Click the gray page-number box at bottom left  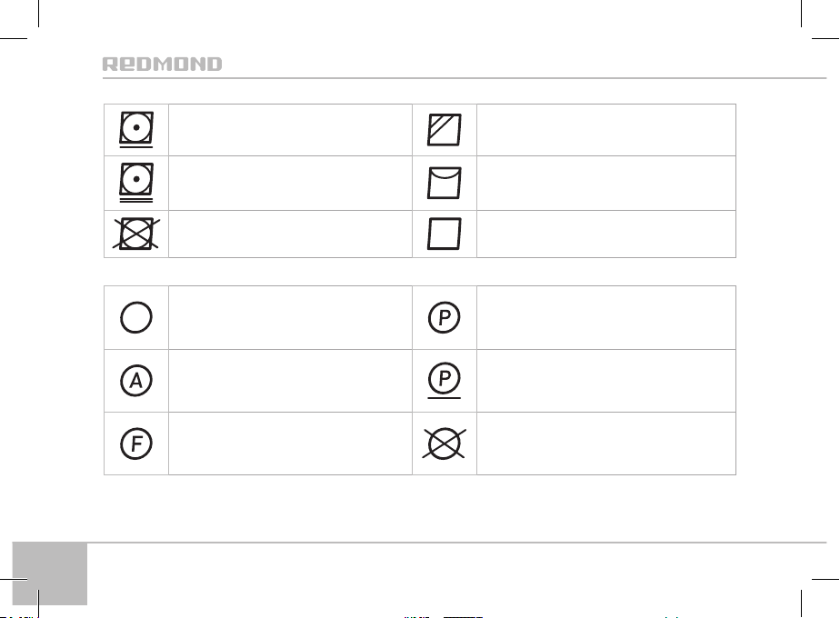tap(50, 573)
